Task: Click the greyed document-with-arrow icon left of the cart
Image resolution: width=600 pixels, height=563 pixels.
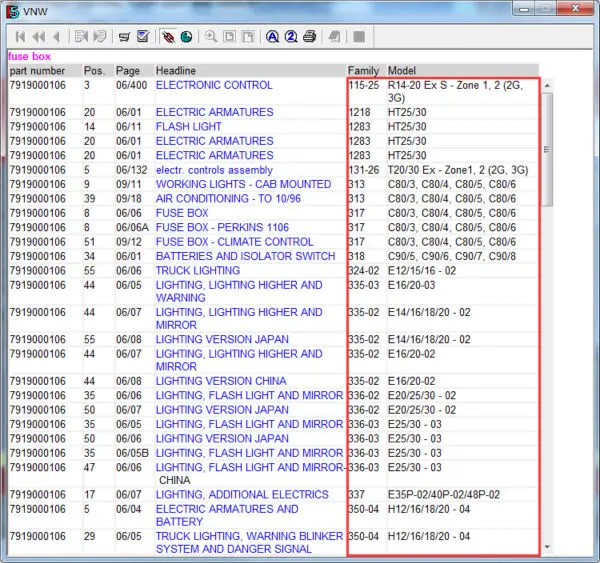Action: (81, 37)
